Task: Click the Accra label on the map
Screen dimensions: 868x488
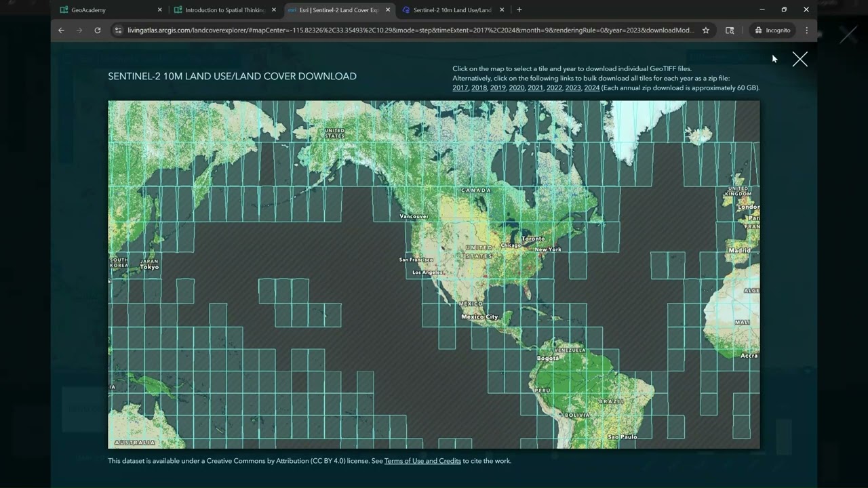Action: 749,356
